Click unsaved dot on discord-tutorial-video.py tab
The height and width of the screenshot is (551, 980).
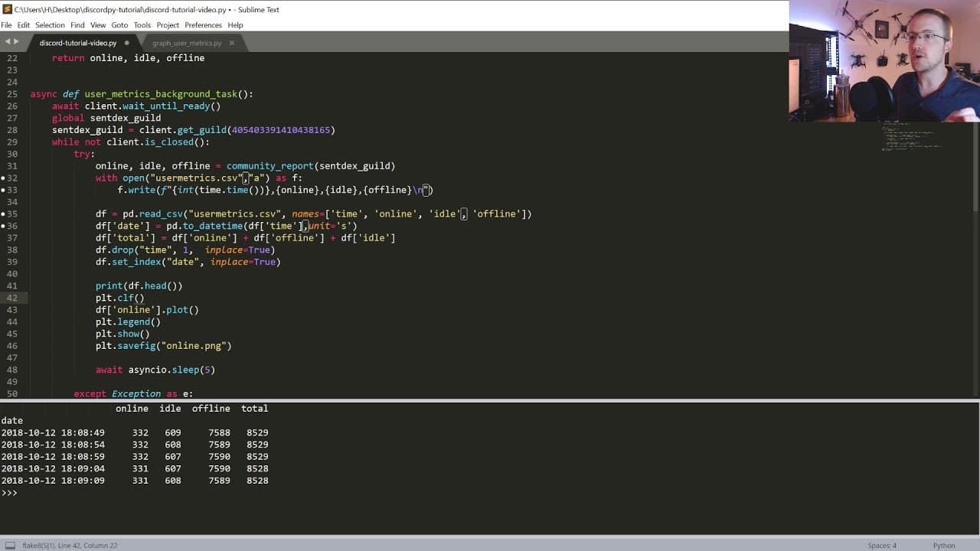click(126, 43)
